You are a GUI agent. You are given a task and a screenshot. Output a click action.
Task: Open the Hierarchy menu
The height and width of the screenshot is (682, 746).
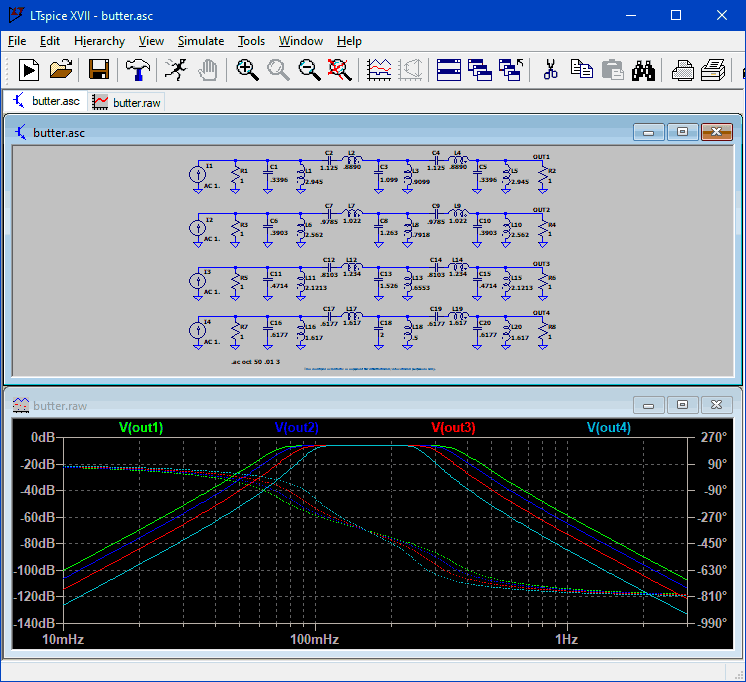(99, 41)
